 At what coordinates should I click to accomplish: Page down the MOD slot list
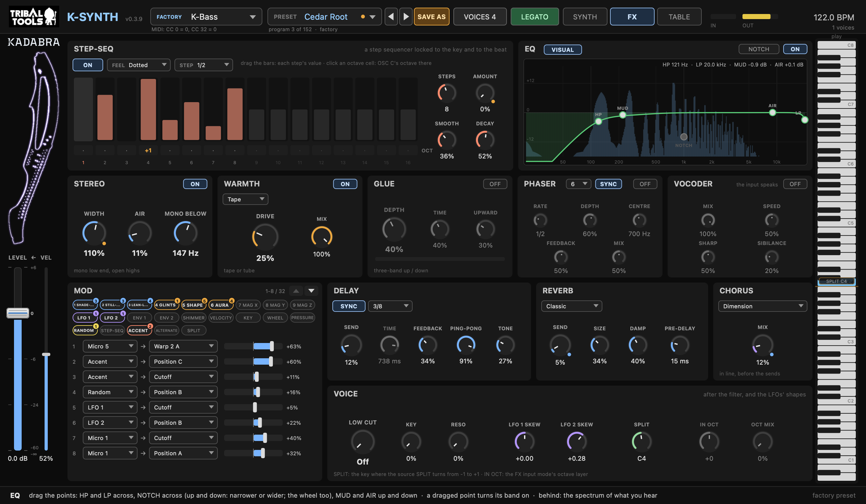pos(311,291)
